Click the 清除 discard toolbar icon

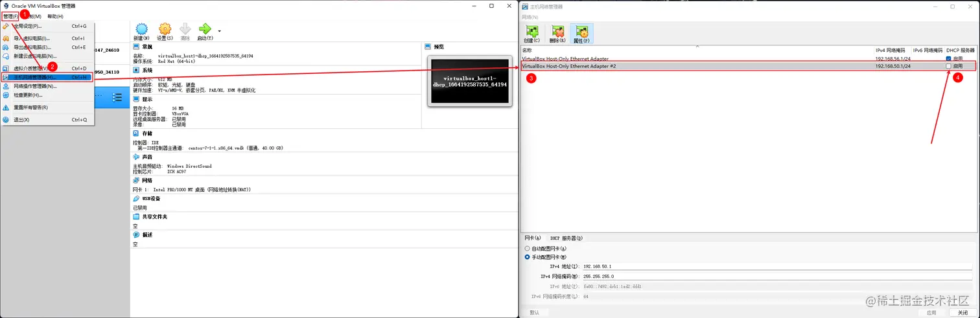[x=185, y=31]
